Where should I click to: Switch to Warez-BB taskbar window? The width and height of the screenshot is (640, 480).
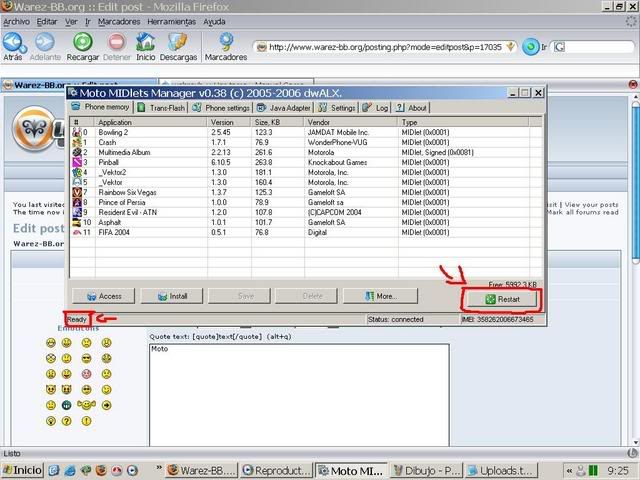[201, 471]
